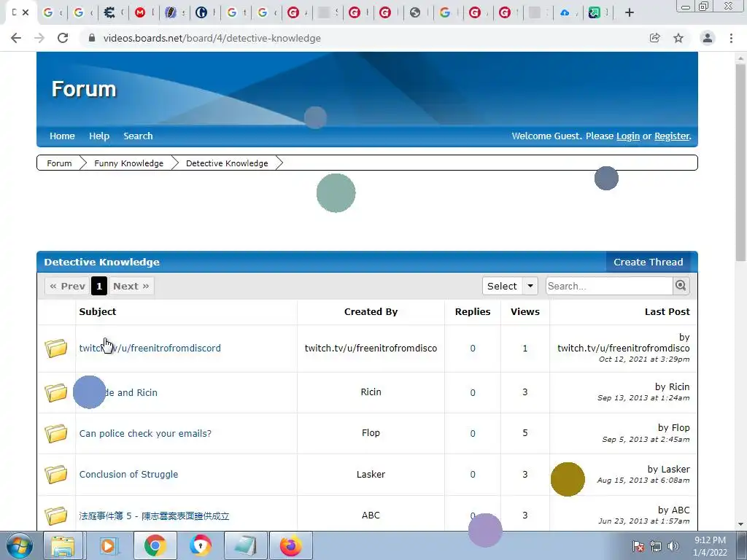Click the Register link

coord(672,136)
